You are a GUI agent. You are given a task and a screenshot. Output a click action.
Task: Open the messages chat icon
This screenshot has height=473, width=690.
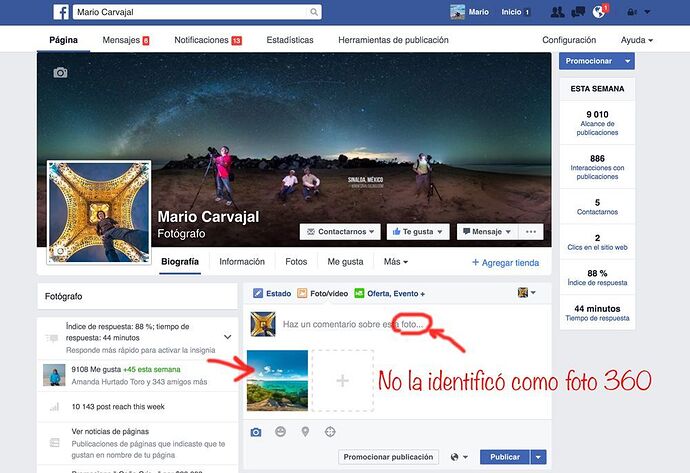coord(578,12)
